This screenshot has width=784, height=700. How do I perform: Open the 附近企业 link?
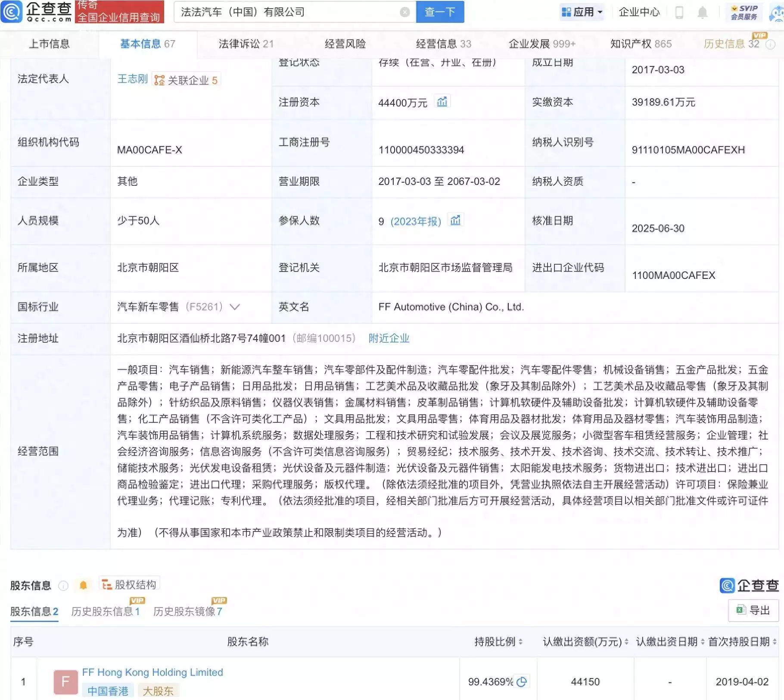(x=389, y=338)
